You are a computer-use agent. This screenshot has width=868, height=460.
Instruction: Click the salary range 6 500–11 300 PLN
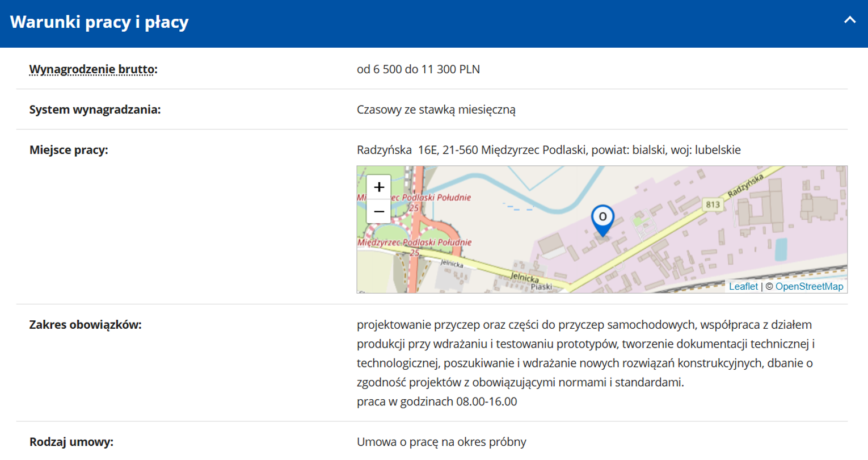(418, 69)
